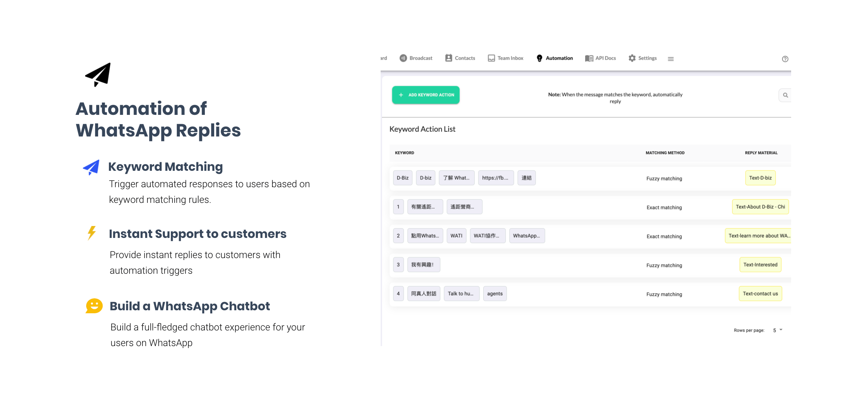Open the Rows per page dropdown
868x405 pixels.
[x=778, y=330]
